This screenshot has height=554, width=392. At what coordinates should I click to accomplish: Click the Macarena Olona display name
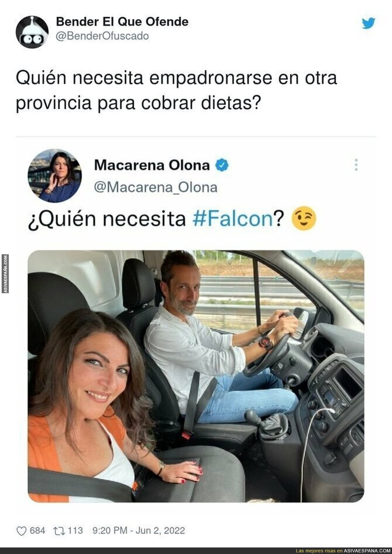coord(152,165)
